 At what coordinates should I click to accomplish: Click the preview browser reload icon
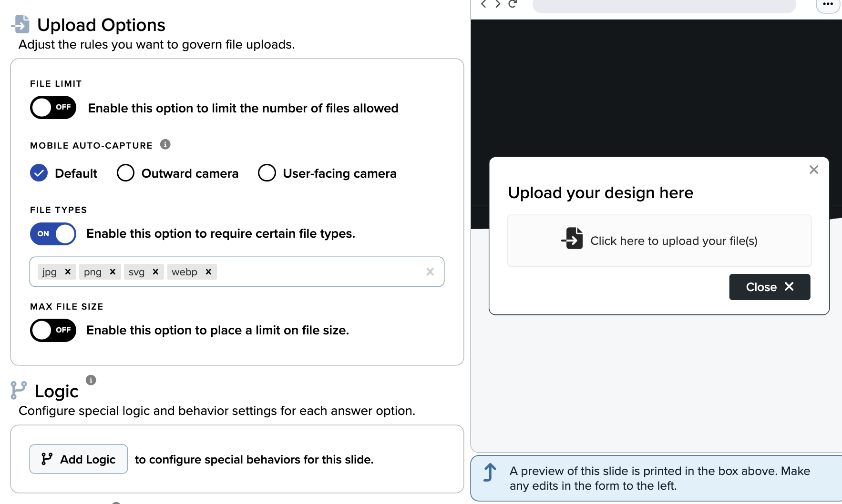tap(513, 4)
